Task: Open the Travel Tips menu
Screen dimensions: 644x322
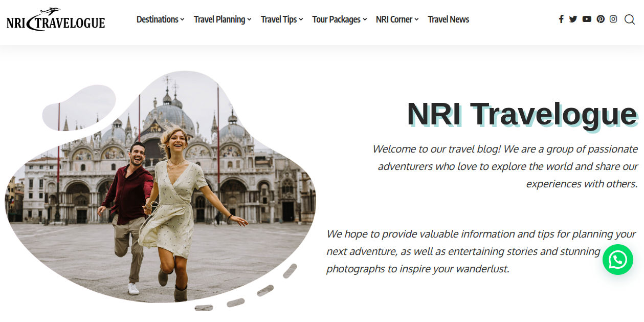Action: click(x=282, y=19)
